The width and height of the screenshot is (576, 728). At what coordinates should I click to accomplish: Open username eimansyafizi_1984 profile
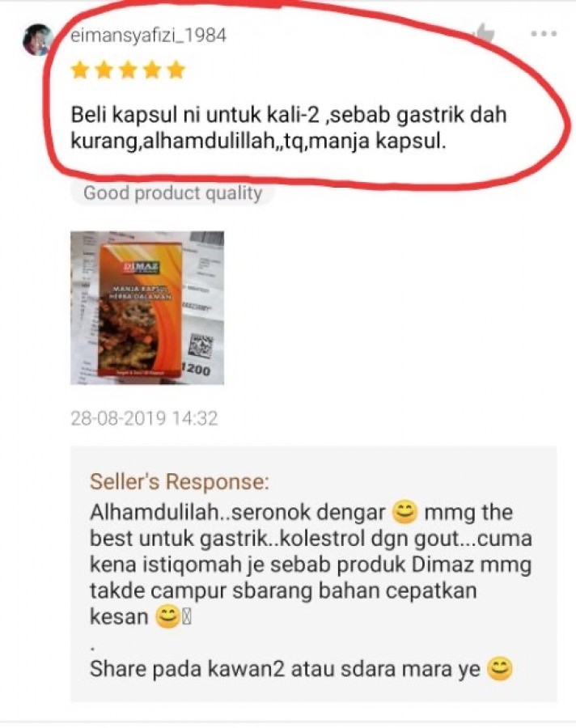[x=149, y=36]
